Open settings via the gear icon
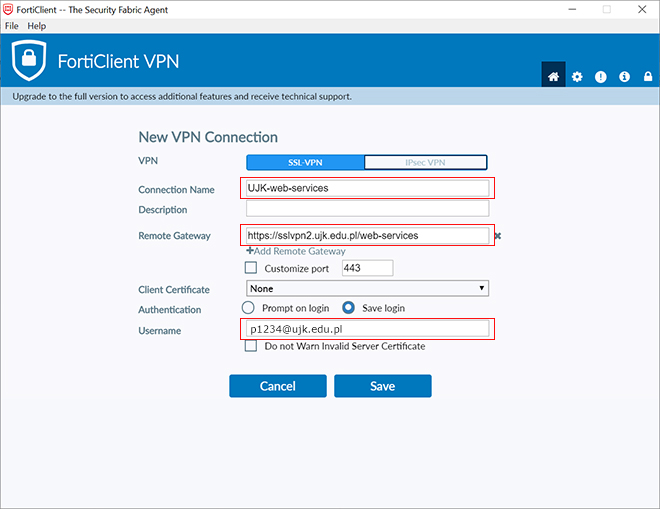The width and height of the screenshot is (660, 509). coord(577,77)
